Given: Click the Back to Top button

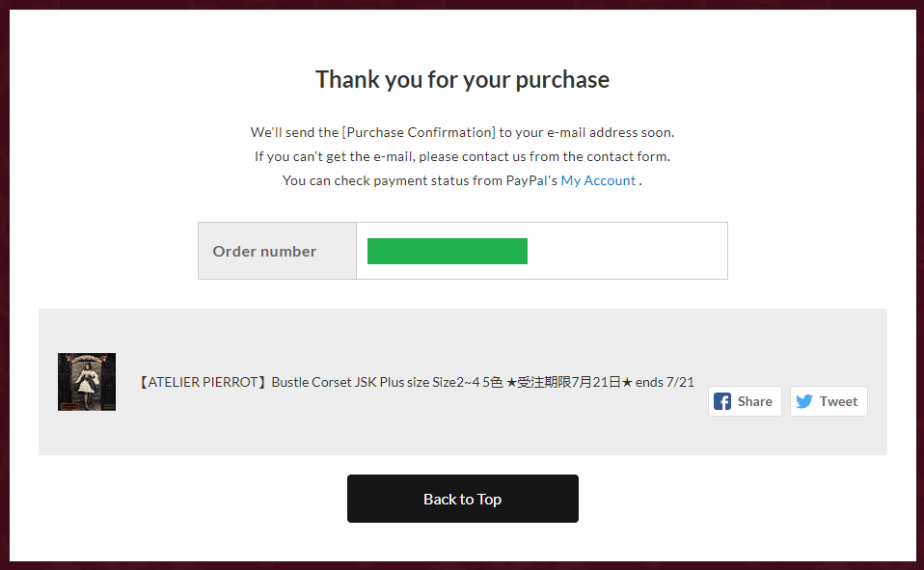Looking at the screenshot, I should 462,499.
